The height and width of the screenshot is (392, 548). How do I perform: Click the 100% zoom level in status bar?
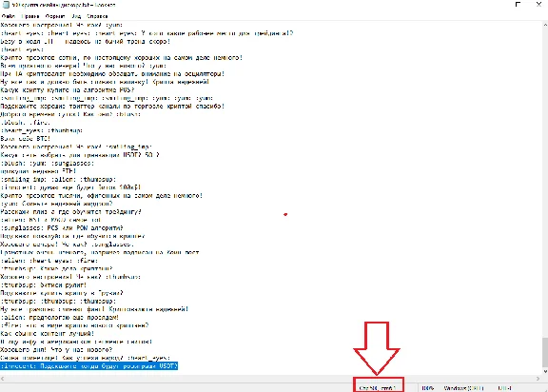pos(428,388)
